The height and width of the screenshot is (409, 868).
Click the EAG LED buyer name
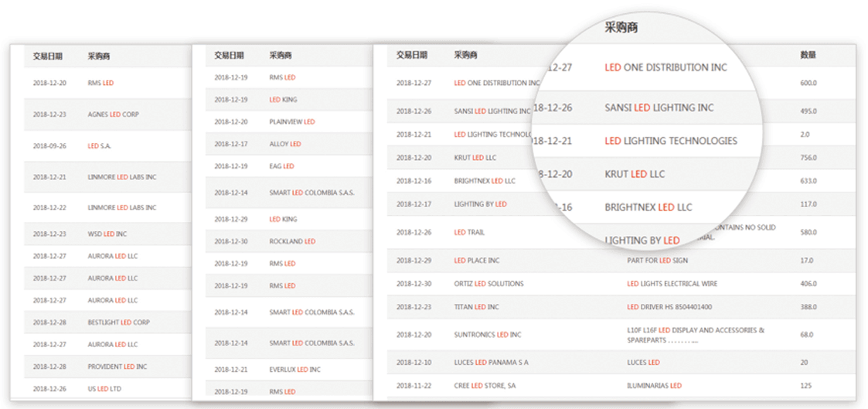coord(281,166)
